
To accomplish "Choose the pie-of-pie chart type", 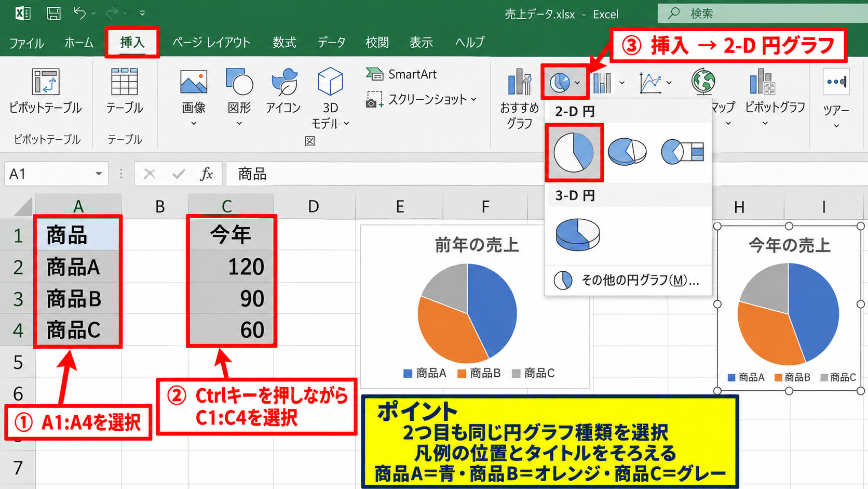I will [x=627, y=152].
